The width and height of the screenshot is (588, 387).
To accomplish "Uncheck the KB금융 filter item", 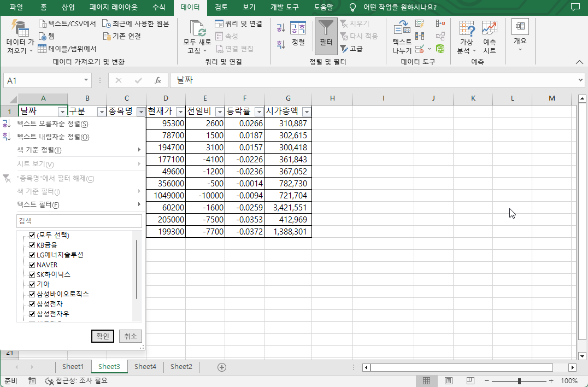I will [32, 245].
